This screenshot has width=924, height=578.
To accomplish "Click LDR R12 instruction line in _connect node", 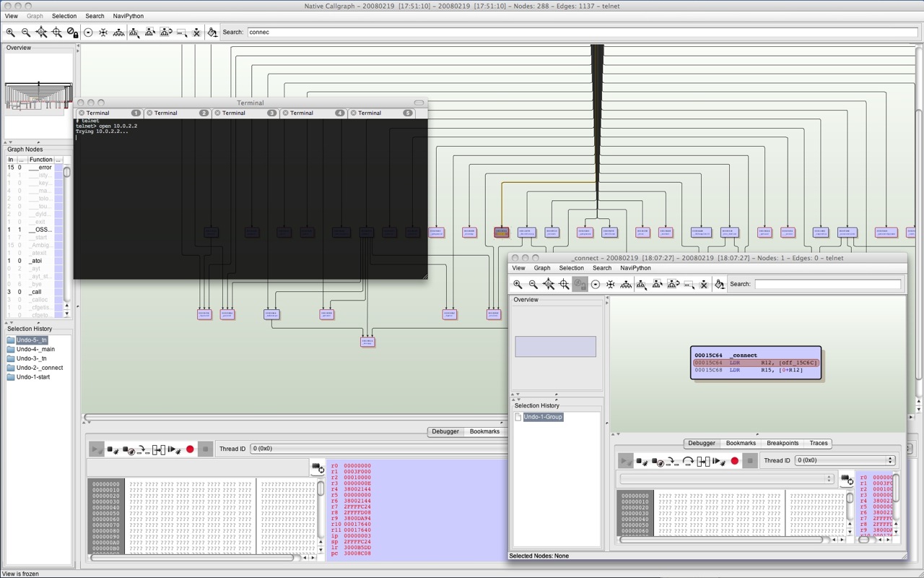I will (755, 363).
